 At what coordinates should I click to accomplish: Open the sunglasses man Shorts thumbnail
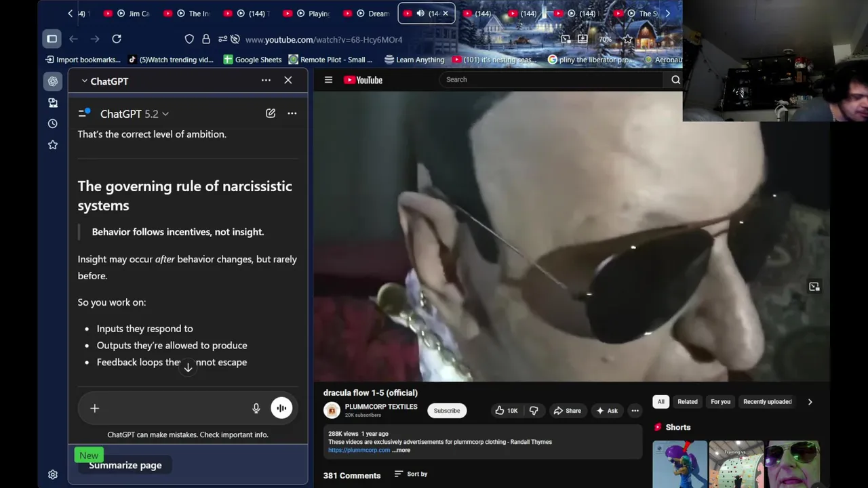coord(792,464)
